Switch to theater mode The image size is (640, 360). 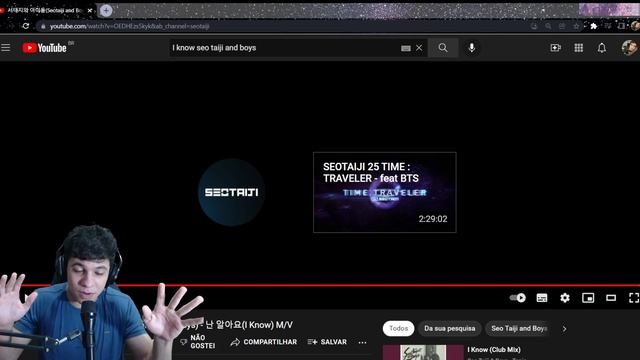(x=611, y=298)
